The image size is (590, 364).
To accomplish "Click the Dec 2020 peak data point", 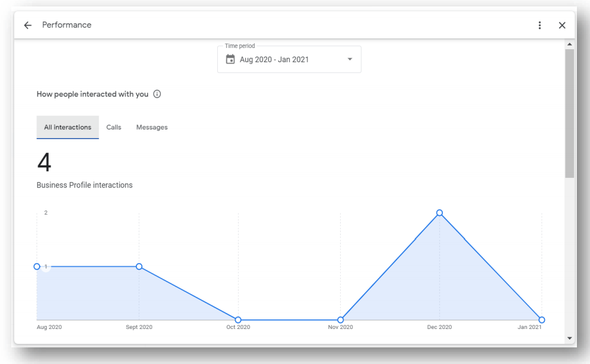I will coord(439,213).
